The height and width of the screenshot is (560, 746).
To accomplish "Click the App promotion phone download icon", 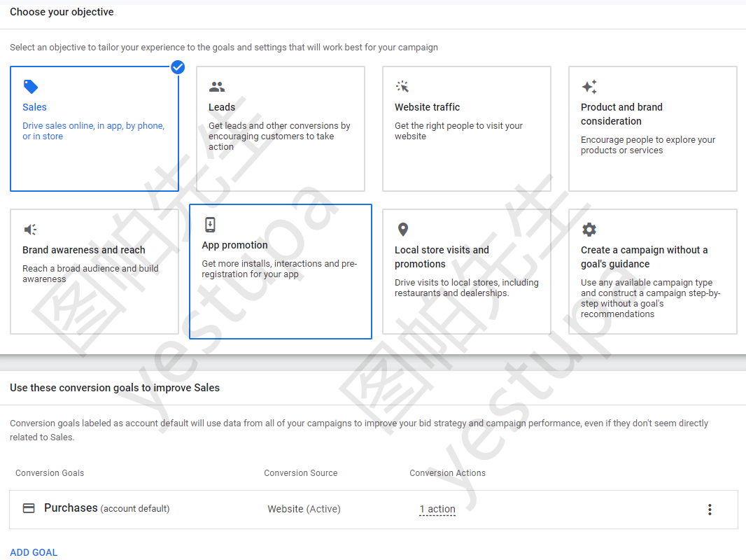I will tap(210, 225).
